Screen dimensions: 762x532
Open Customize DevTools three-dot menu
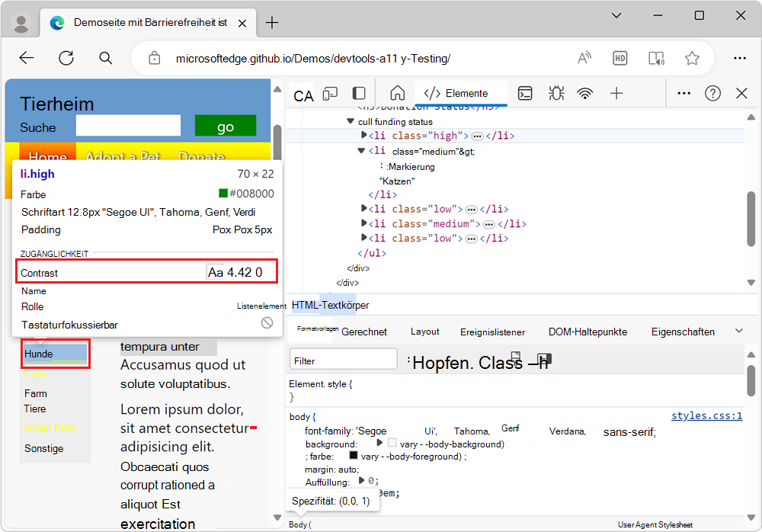click(684, 94)
